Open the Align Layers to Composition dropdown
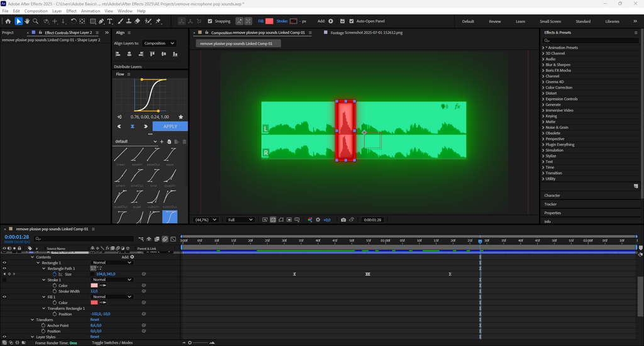Screen dimensions: 644x346 coord(159,43)
